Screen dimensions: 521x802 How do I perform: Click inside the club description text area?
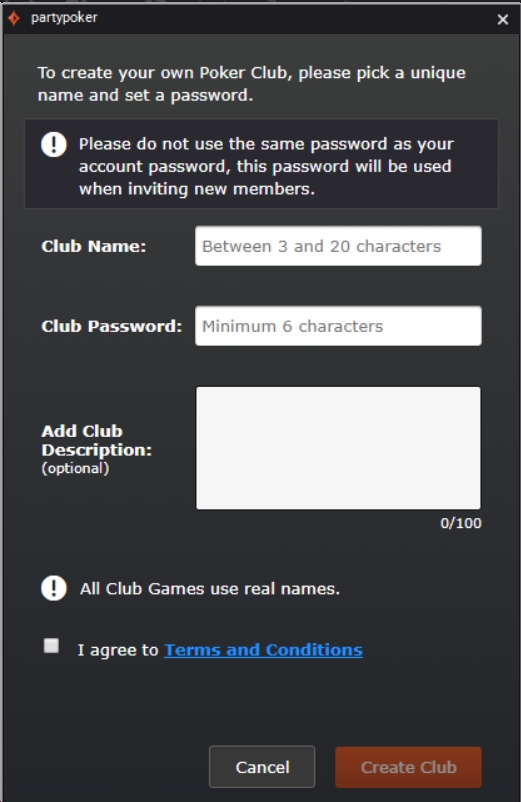(338, 448)
